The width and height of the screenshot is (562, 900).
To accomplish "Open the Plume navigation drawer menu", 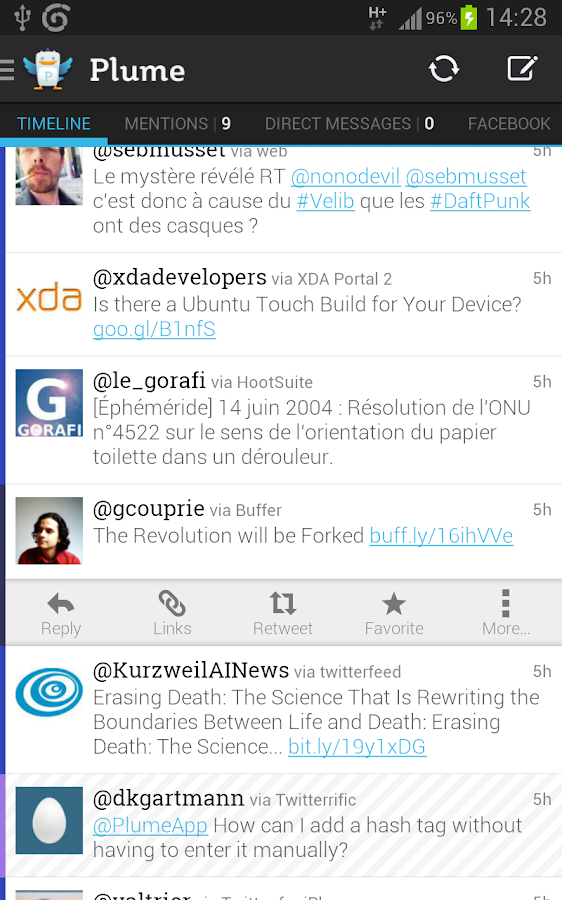I will [7, 69].
